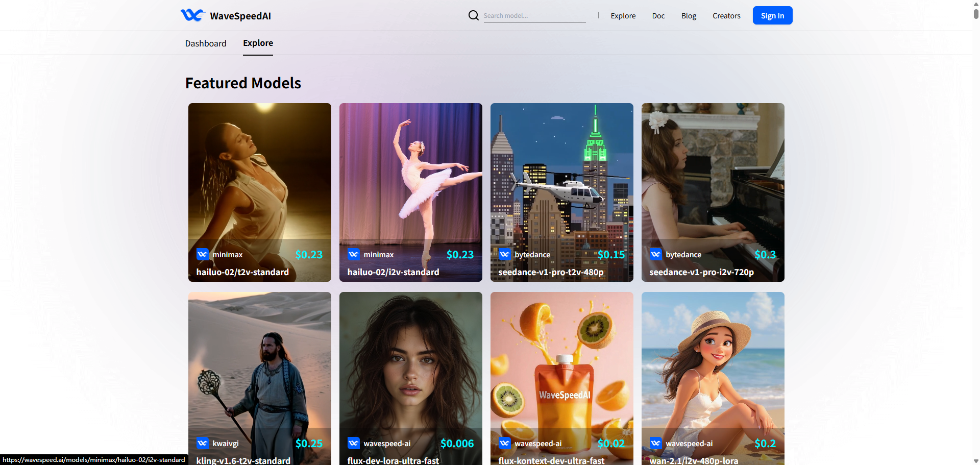Click provider icon on wan-2.1/i2v-480p-lora card

point(656,443)
